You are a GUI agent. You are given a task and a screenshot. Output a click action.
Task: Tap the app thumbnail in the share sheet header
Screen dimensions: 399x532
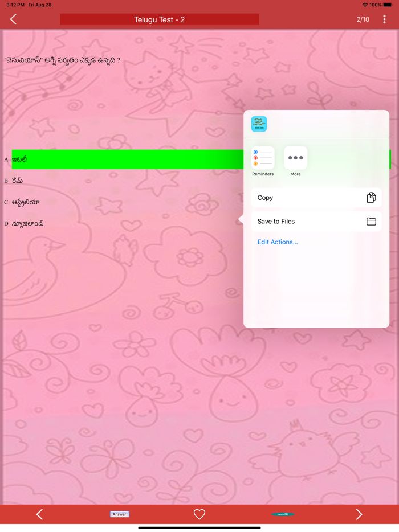pyautogui.click(x=259, y=124)
